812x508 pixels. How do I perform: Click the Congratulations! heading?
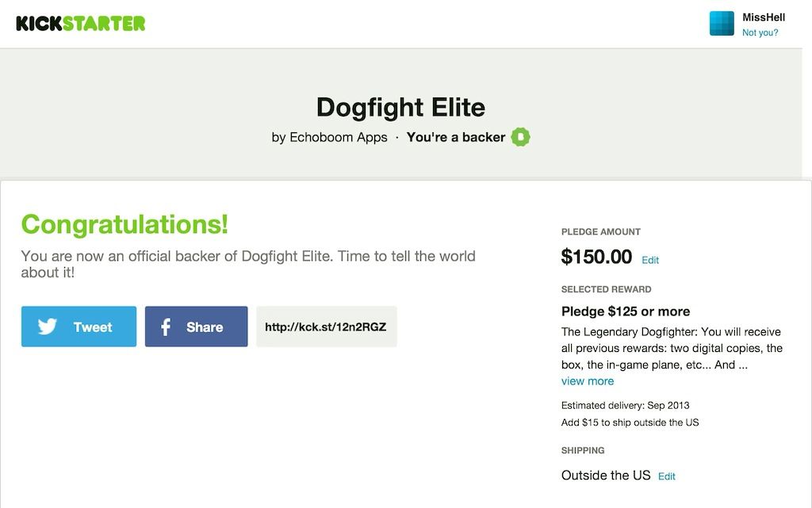point(124,224)
